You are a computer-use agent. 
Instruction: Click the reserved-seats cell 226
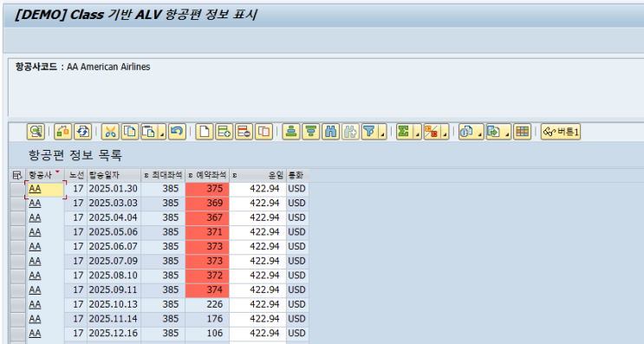point(207,304)
